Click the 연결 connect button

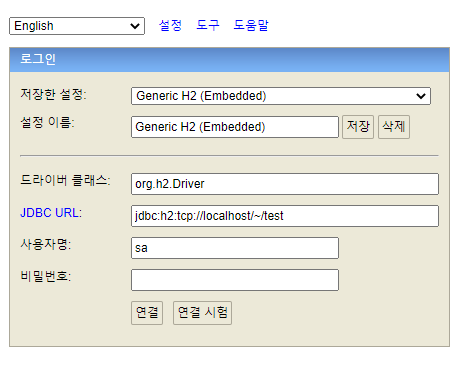coord(147,313)
